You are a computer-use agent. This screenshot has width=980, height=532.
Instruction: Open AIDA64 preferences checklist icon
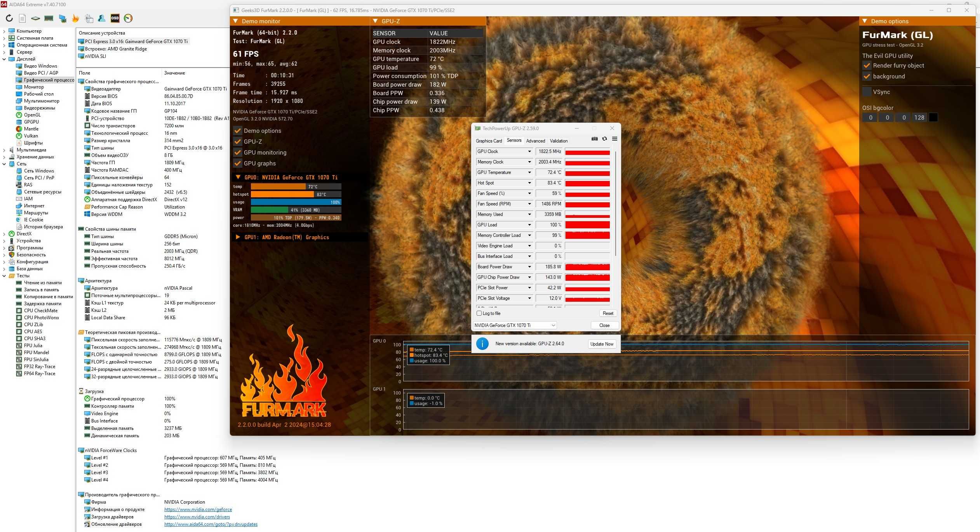89,18
